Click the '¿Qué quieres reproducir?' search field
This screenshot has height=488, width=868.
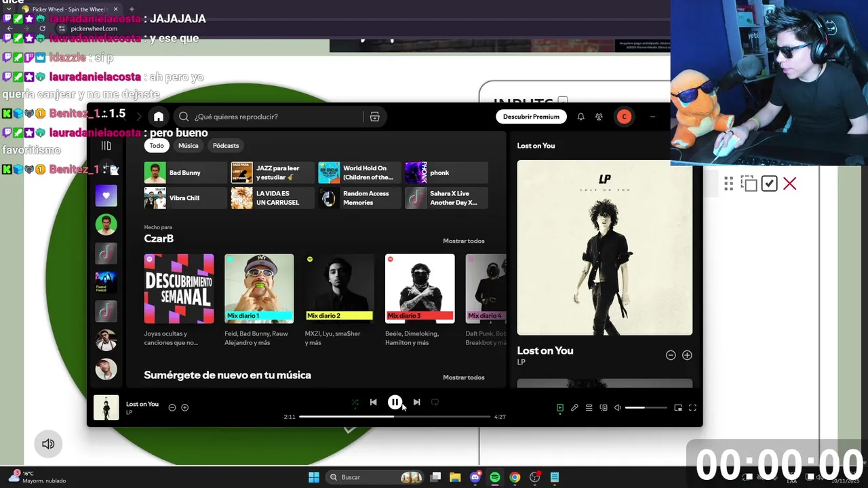coord(270,117)
